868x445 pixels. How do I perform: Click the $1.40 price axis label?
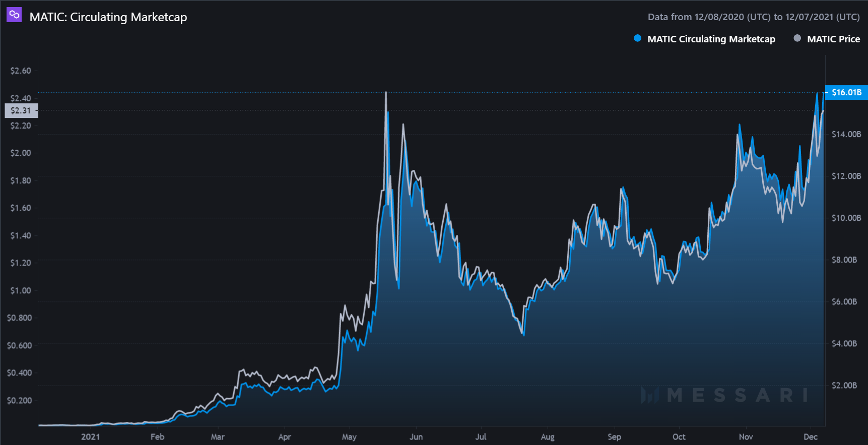point(21,235)
